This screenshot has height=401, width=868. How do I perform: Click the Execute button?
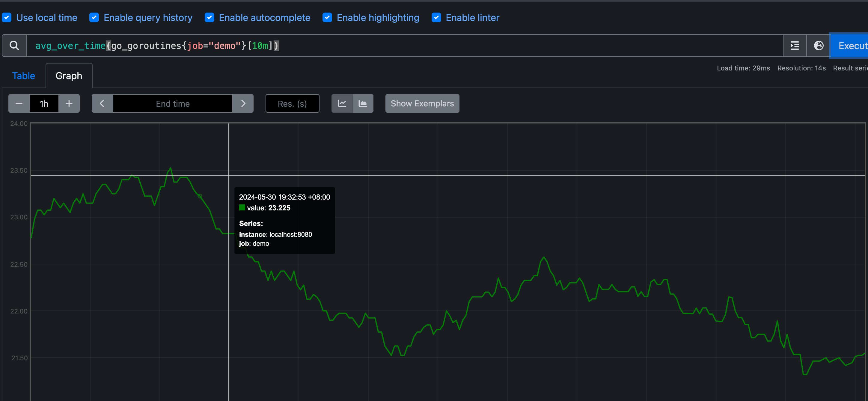click(x=849, y=46)
